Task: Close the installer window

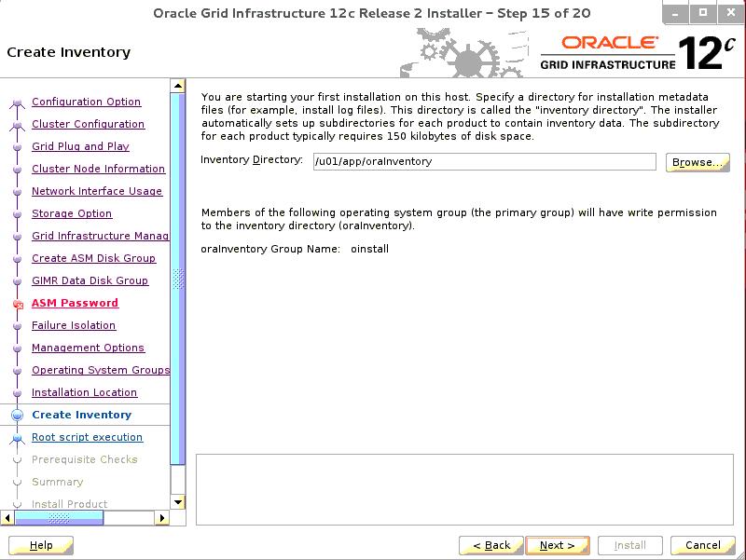Action: coord(731,13)
